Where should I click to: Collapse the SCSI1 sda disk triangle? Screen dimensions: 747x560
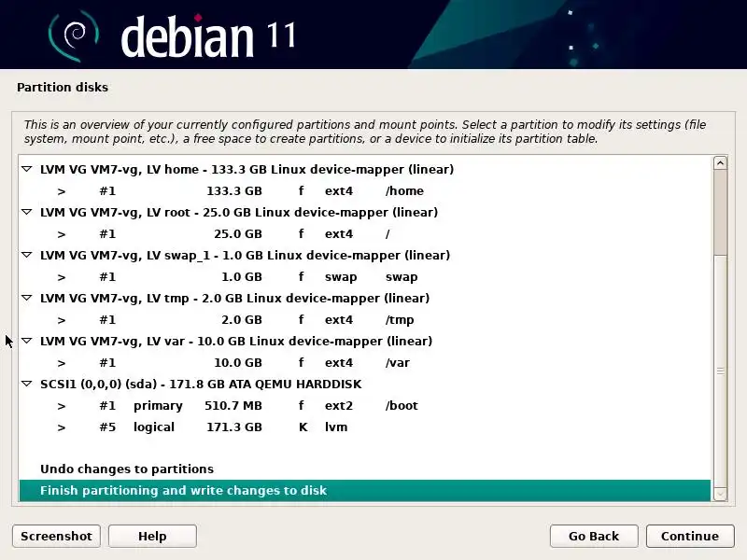tap(27, 384)
